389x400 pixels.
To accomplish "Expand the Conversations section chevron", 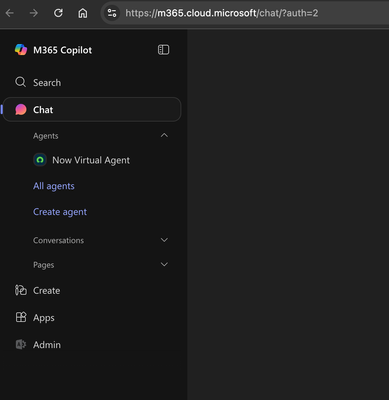I will tap(164, 240).
